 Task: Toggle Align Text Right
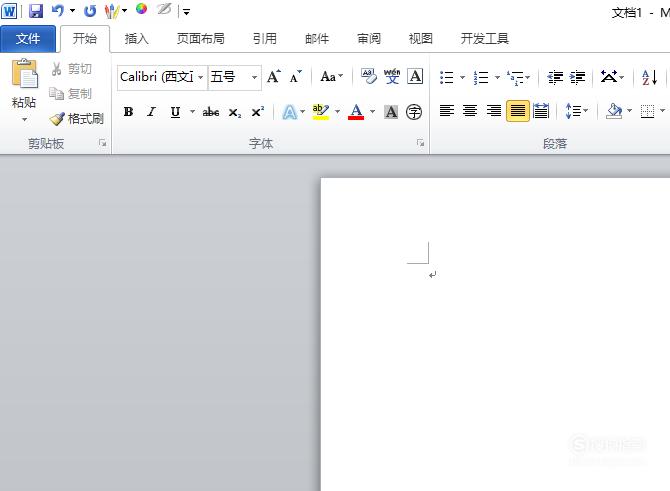494,111
